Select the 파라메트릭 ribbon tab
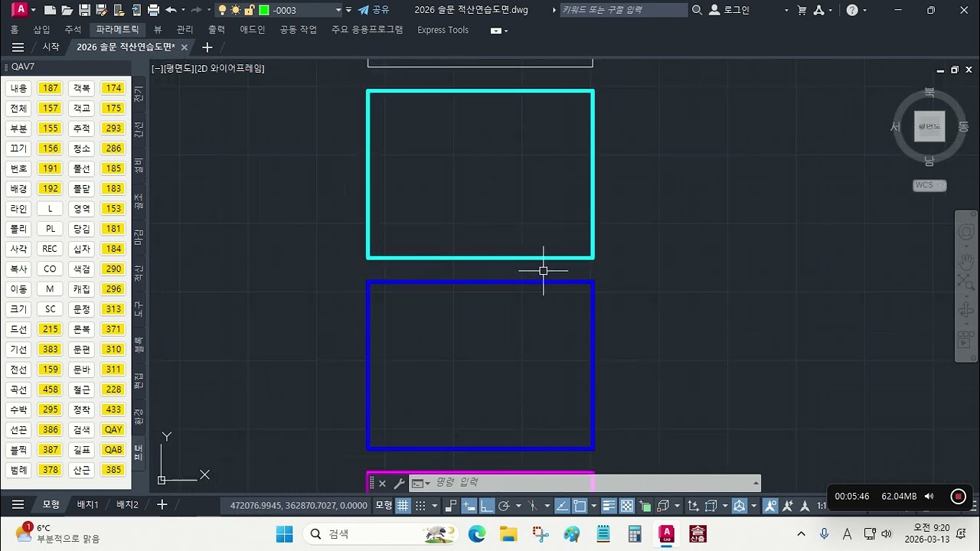980x551 pixels. [117, 30]
